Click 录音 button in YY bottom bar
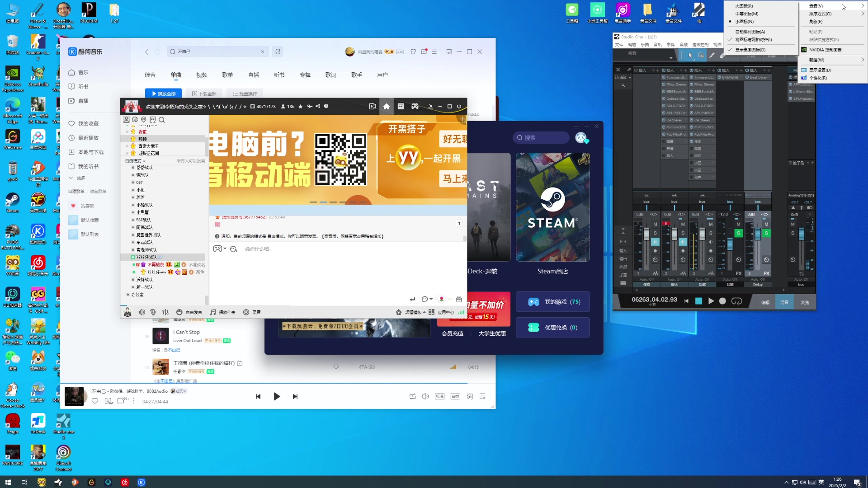868x488 pixels. coord(252,312)
